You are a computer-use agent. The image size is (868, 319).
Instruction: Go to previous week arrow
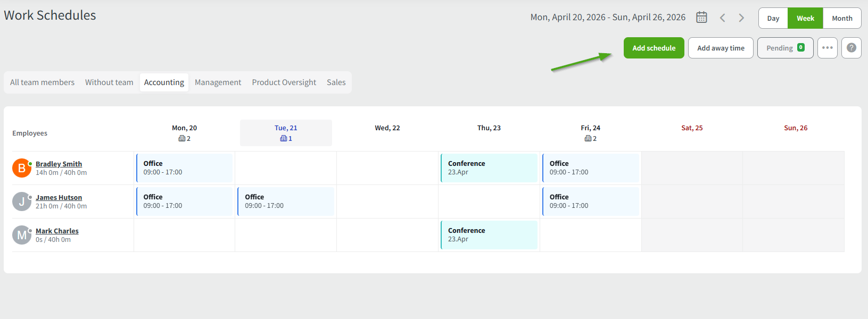pos(722,18)
